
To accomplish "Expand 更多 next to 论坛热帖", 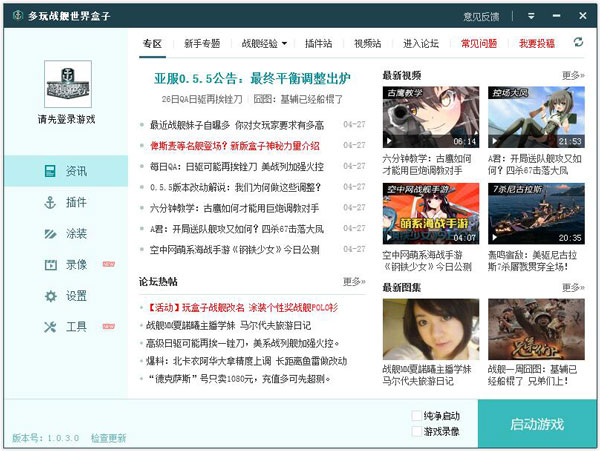I will click(355, 283).
